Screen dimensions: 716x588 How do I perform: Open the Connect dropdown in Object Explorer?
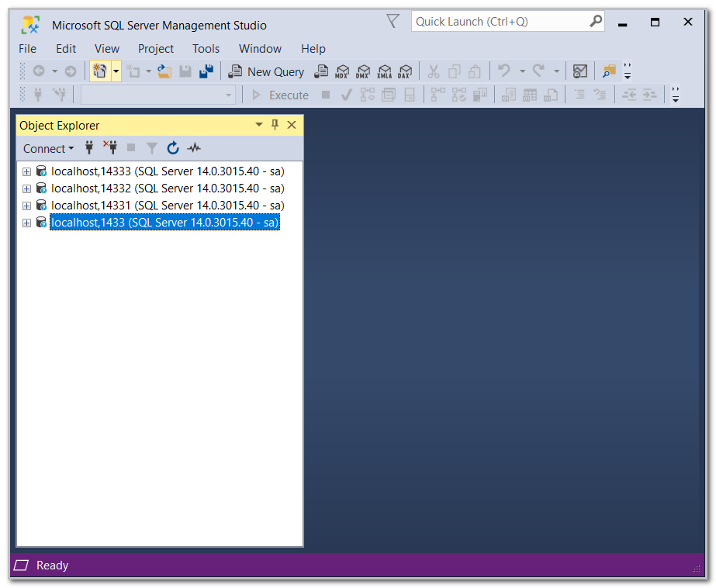click(48, 147)
